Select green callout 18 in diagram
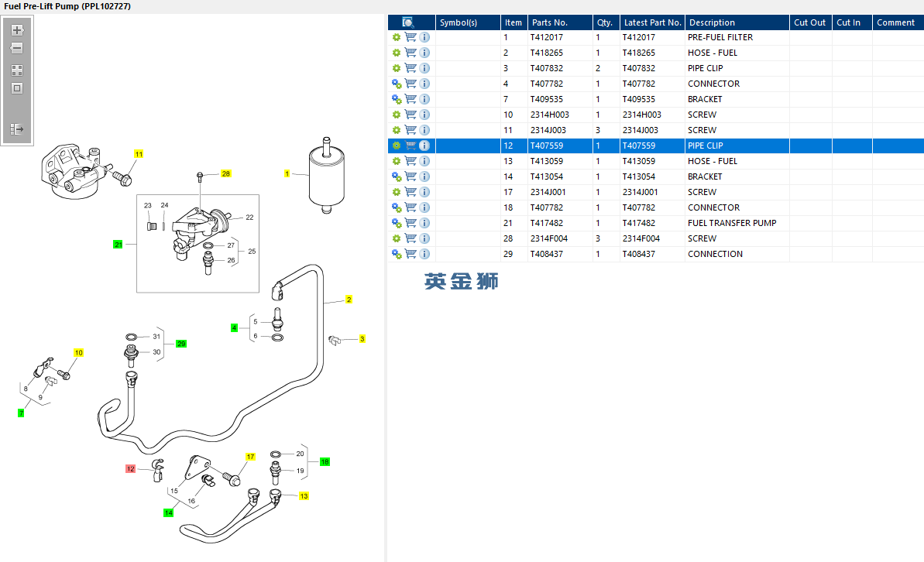Image resolution: width=924 pixels, height=562 pixels. click(x=325, y=462)
